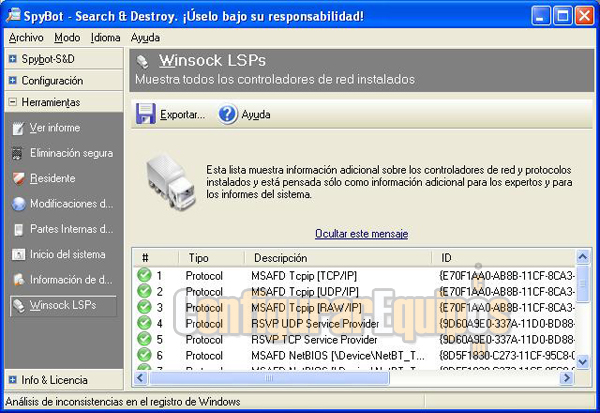This screenshot has height=413, width=600.
Task: Click the vertical scrollbar down arrow
Action: tap(583, 361)
